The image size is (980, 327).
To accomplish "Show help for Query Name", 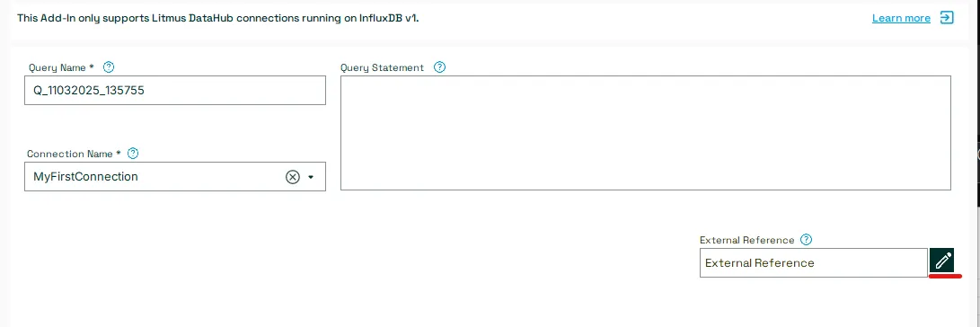I will [x=109, y=66].
